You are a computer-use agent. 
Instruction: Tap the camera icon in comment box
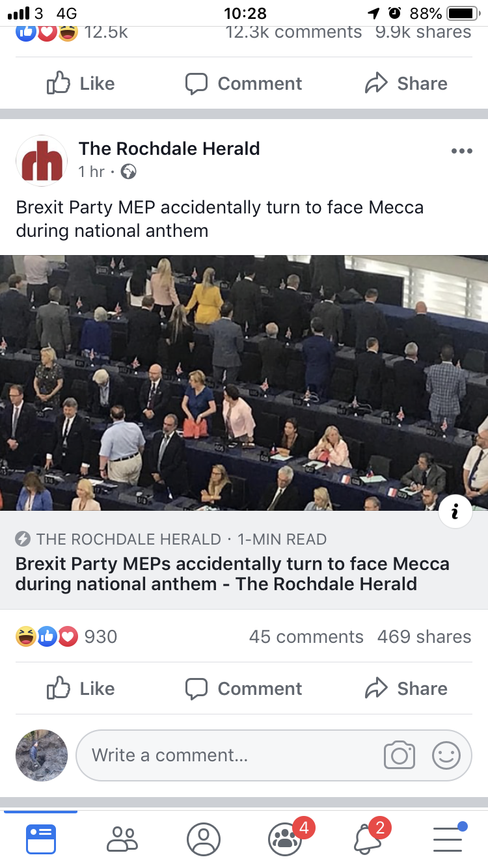tap(399, 755)
